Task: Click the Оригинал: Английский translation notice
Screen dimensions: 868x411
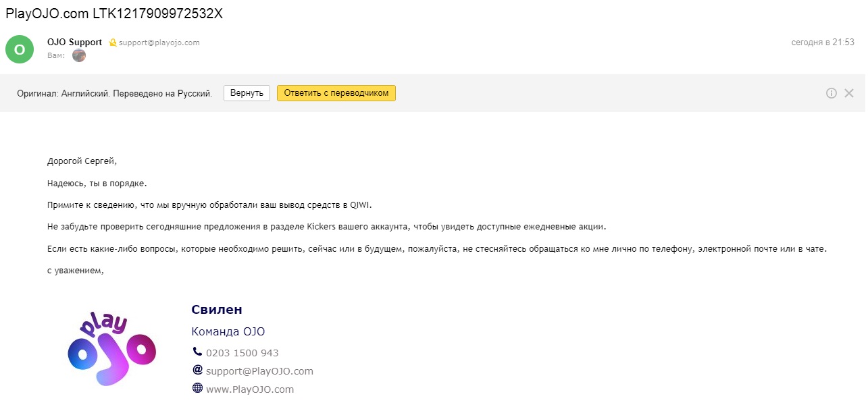Action: (x=115, y=93)
